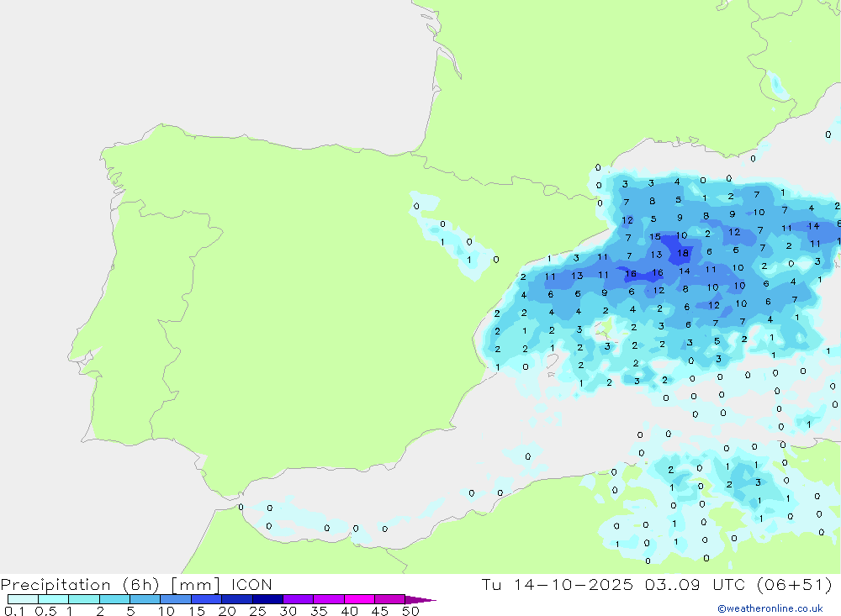Select the 0.5–1 mm legend color swatch
Screen dimensions: 841x616
click(x=53, y=599)
